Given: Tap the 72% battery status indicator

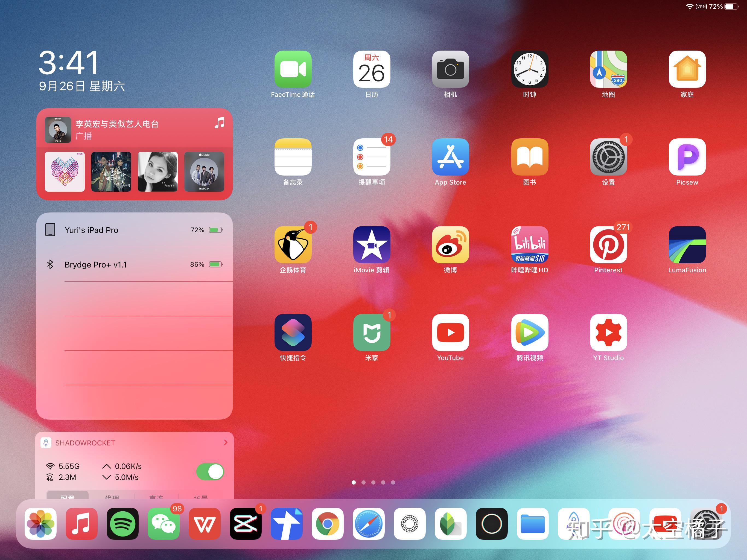Looking at the screenshot, I should click(x=723, y=6).
